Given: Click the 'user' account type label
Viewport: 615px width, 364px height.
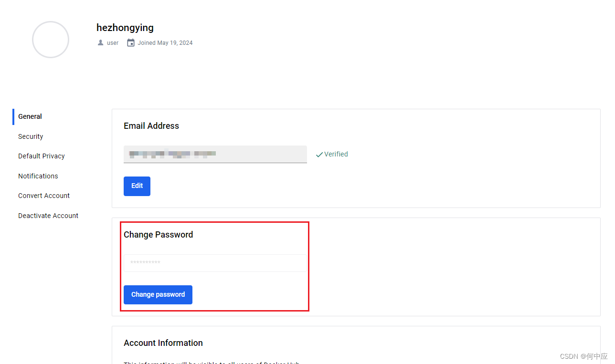Looking at the screenshot, I should 113,43.
